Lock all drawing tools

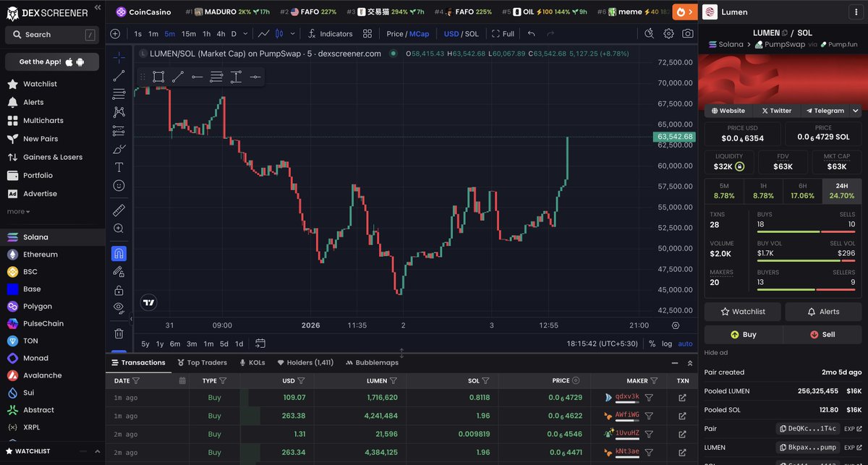pyautogui.click(x=119, y=290)
